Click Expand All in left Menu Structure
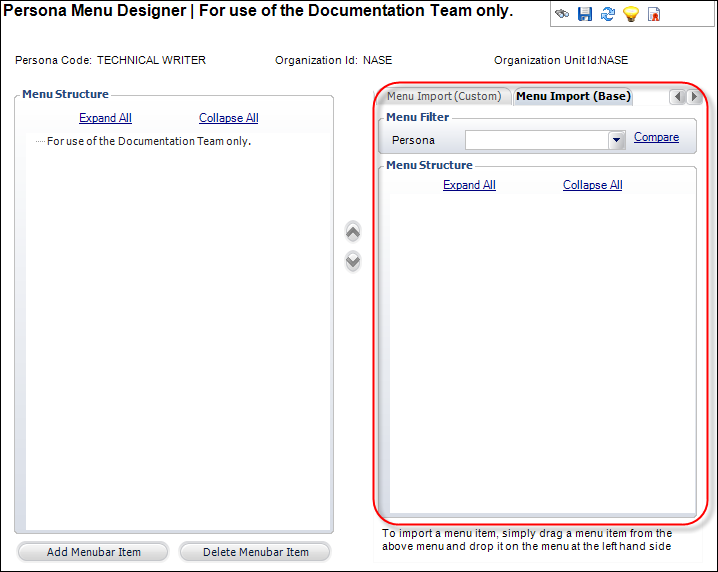This screenshot has width=718, height=572. pyautogui.click(x=105, y=118)
